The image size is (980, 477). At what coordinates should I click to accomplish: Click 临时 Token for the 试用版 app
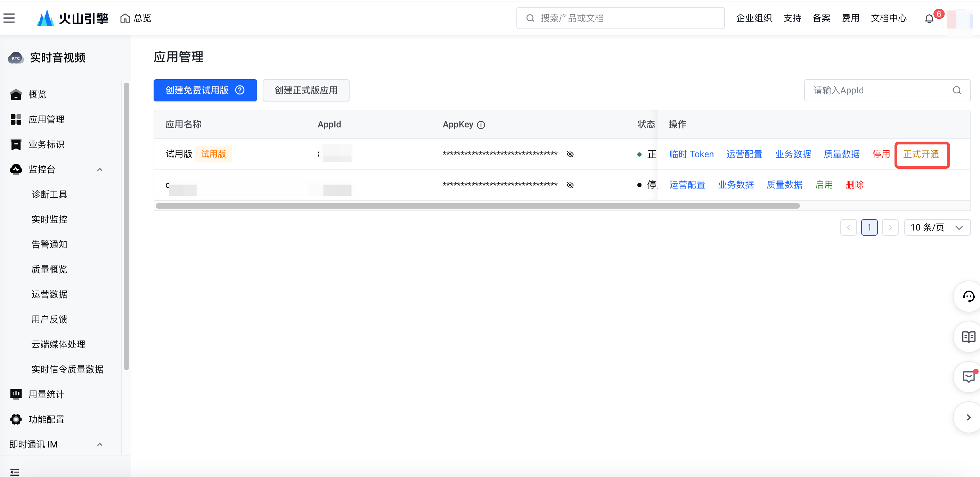pos(691,154)
